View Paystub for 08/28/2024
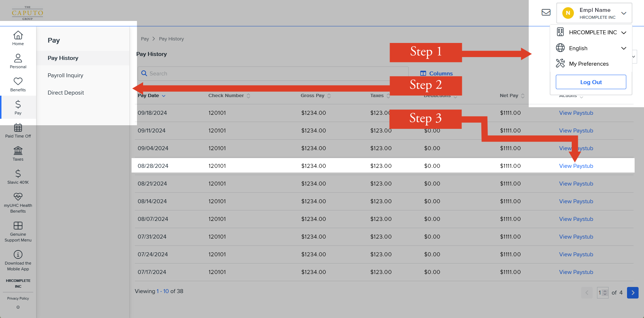This screenshot has height=318, width=644. point(576,166)
